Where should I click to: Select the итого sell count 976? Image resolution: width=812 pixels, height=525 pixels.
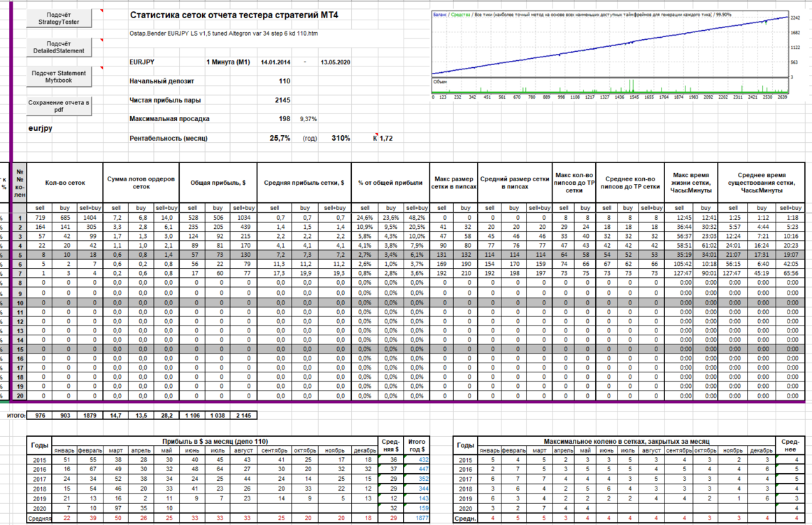[40, 416]
